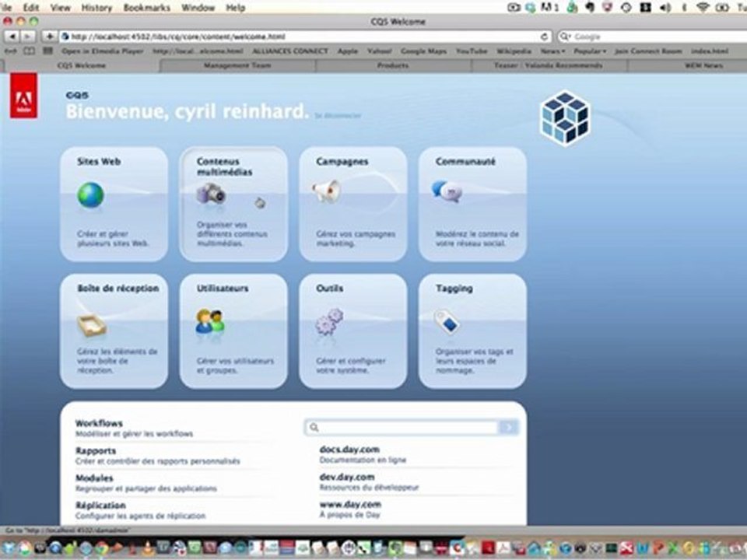Click Campagnes card title
The width and height of the screenshot is (747, 560).
point(342,162)
